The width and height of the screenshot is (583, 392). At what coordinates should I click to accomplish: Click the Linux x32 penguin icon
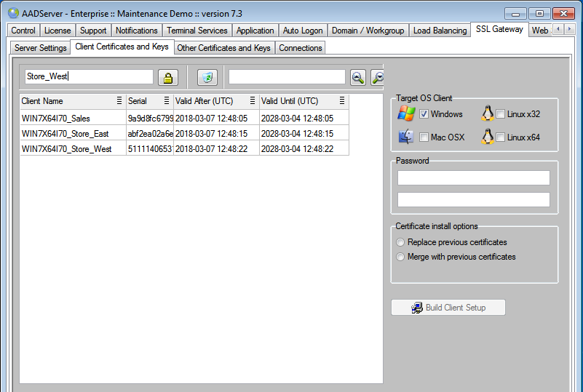point(488,114)
